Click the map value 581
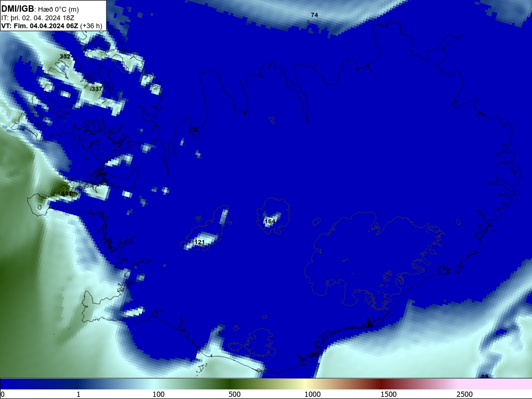This screenshot has width=532, height=399. [66, 194]
